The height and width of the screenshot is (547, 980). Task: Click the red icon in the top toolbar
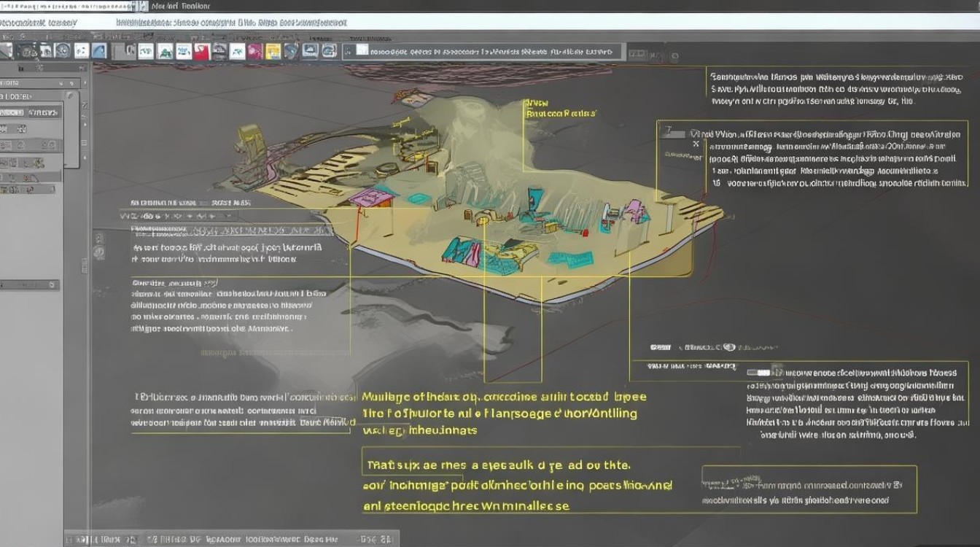(x=201, y=51)
